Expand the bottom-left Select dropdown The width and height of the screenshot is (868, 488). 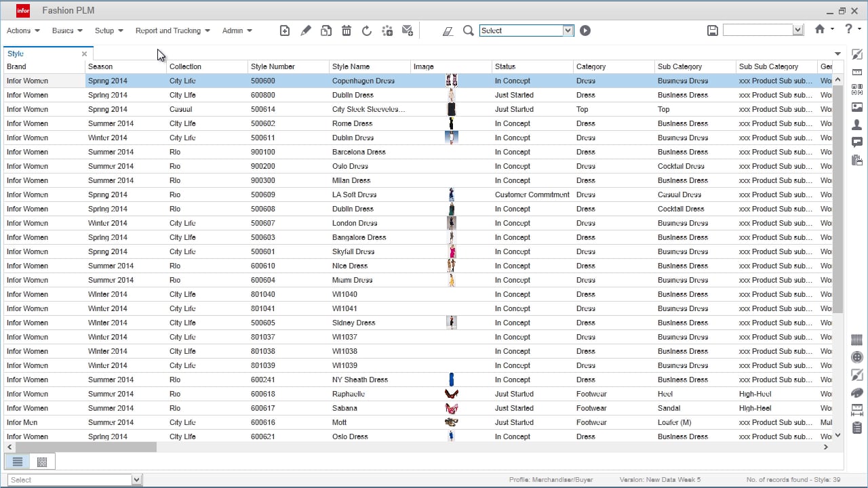(x=136, y=480)
